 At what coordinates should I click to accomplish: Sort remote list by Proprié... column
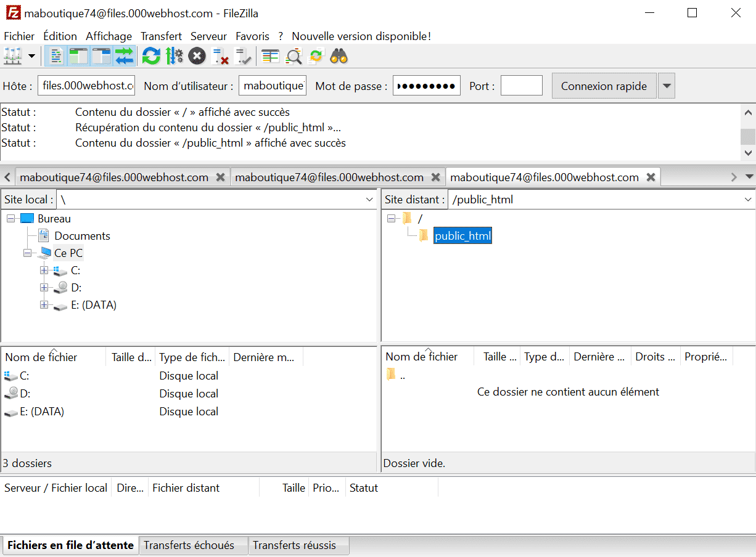pos(706,357)
